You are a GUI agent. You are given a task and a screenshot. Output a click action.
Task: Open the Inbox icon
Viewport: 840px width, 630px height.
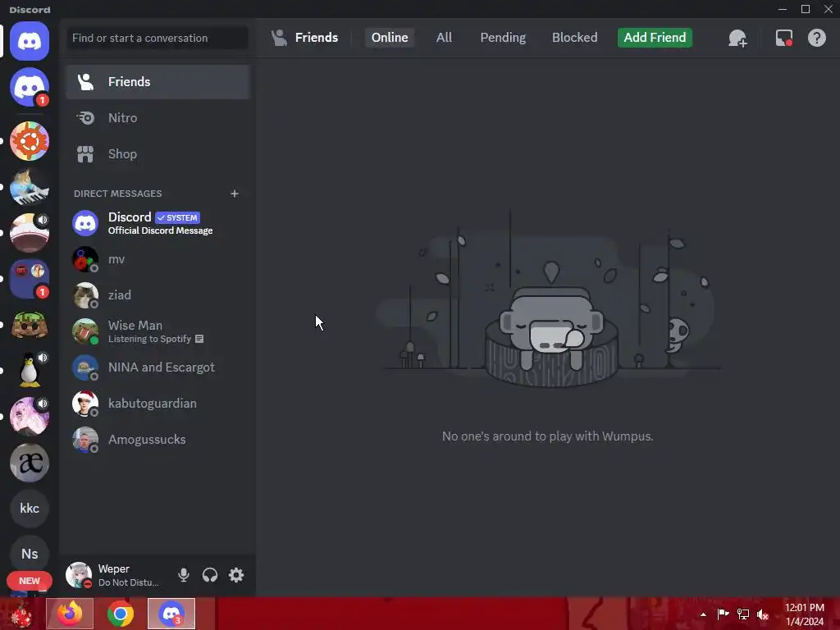click(x=783, y=38)
